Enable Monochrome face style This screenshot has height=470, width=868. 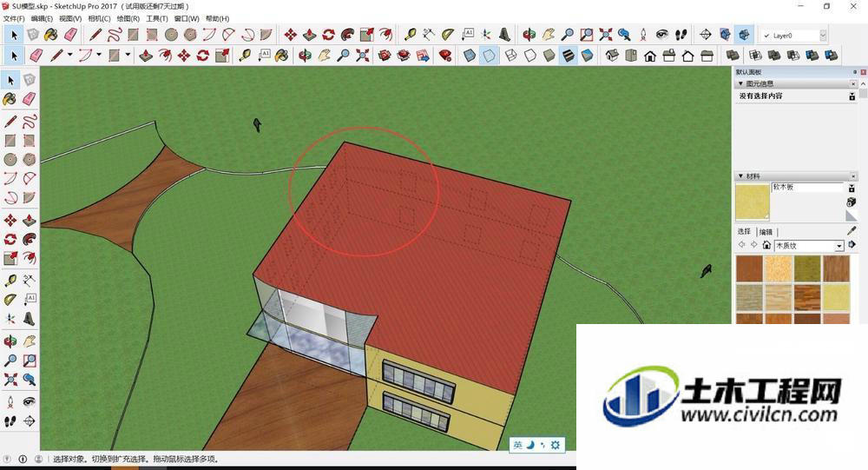click(x=587, y=56)
